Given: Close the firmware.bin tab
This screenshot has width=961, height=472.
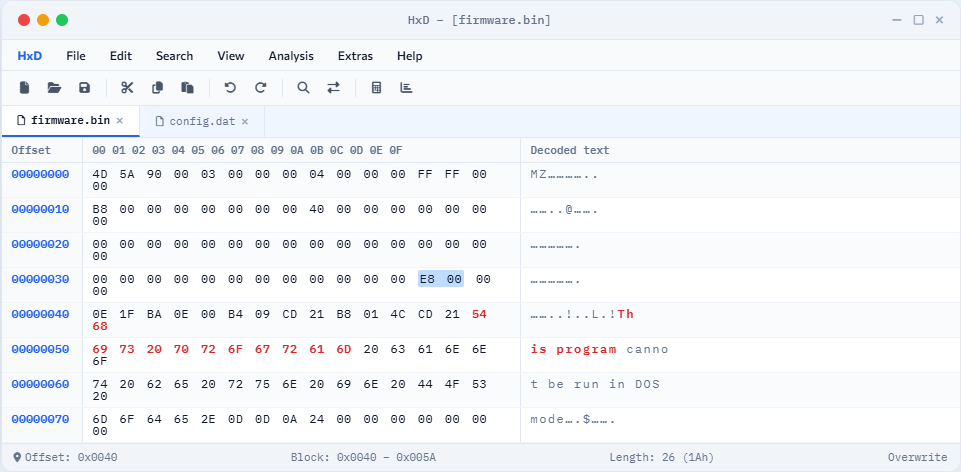Looking at the screenshot, I should [120, 121].
